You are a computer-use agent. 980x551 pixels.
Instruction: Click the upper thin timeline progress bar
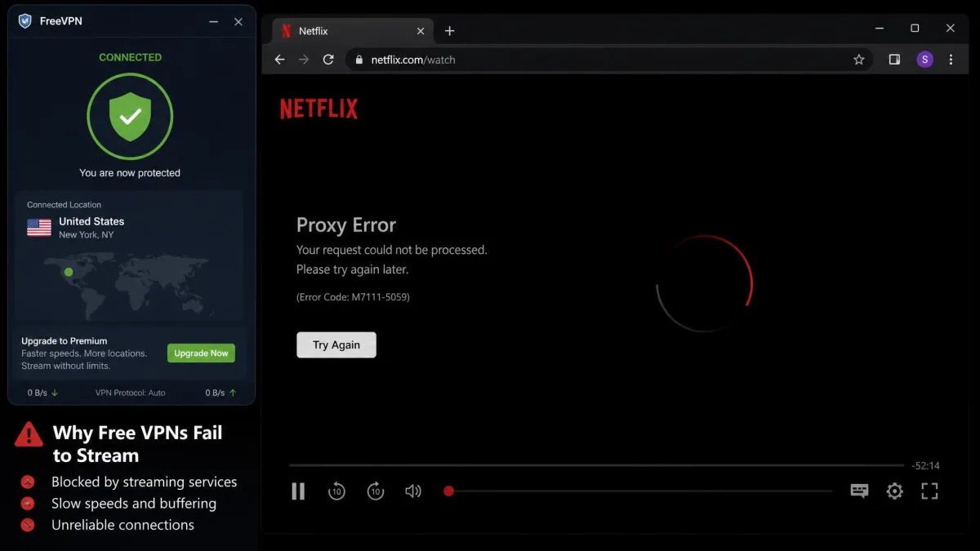point(596,465)
